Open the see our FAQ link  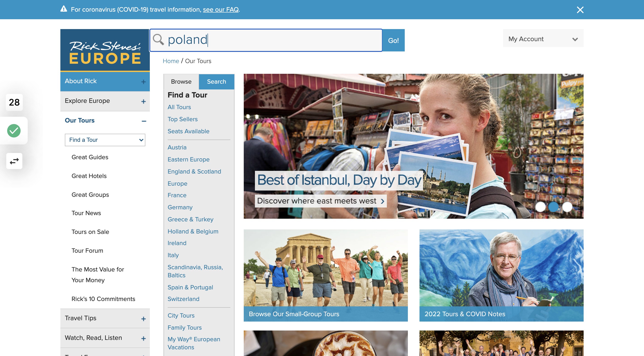(221, 9)
